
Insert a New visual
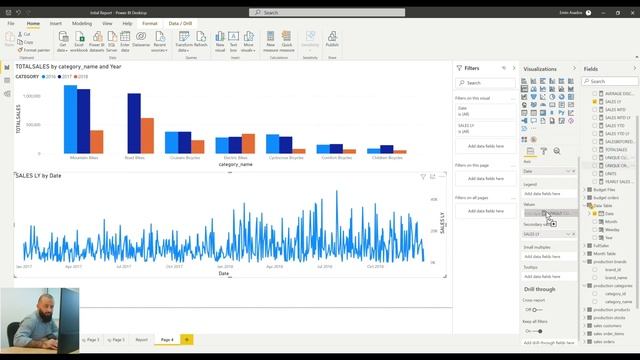tap(220, 41)
